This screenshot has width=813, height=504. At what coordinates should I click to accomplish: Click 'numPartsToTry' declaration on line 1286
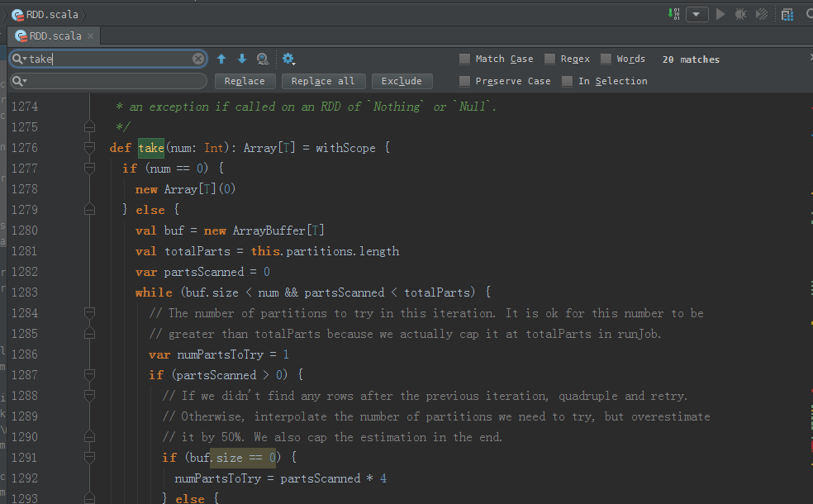click(x=221, y=354)
